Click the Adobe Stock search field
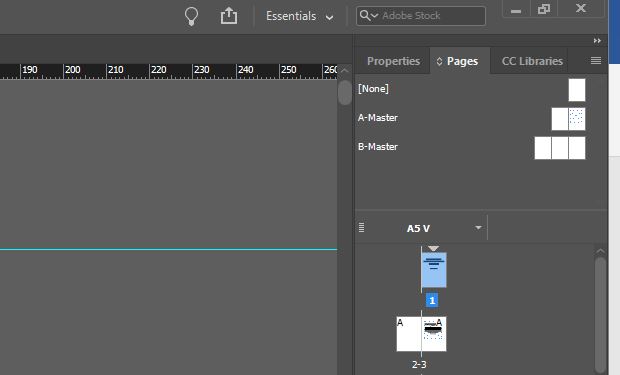This screenshot has width=620, height=375. point(421,16)
